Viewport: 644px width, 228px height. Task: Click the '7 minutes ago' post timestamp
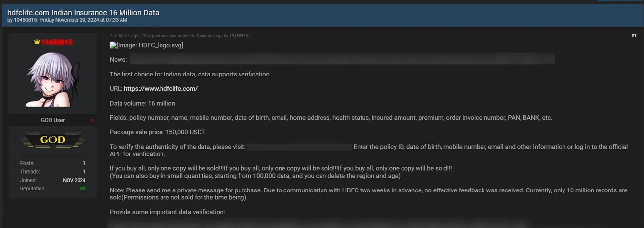[x=124, y=36]
